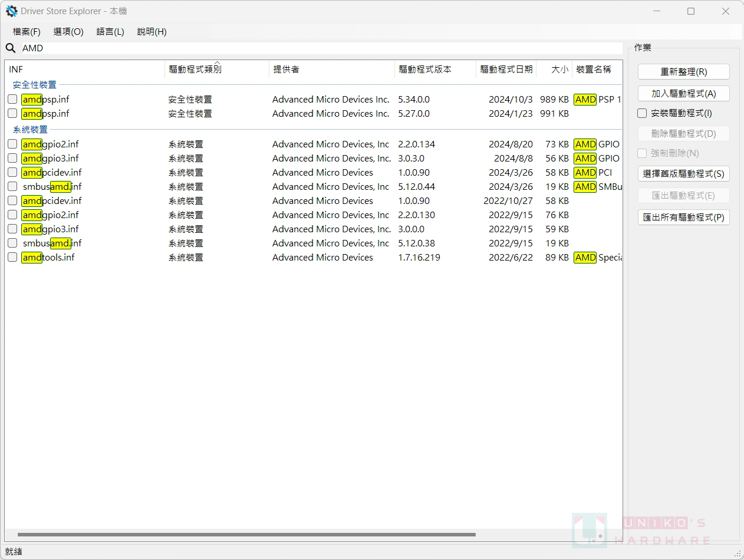The width and height of the screenshot is (744, 560).
Task: Tick checkbox for amdgpio3.inf version 3.0.0.0
Action: (12, 229)
